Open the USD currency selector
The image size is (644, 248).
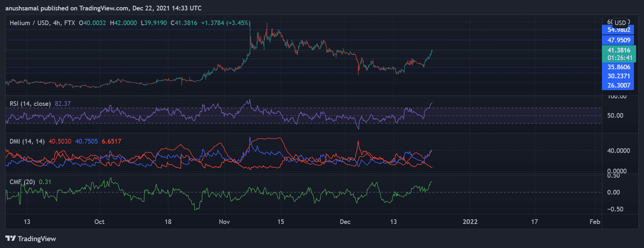point(620,23)
